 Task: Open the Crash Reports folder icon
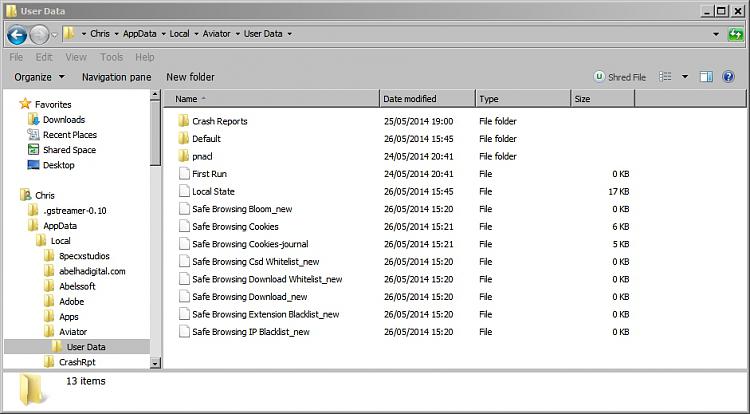click(184, 121)
